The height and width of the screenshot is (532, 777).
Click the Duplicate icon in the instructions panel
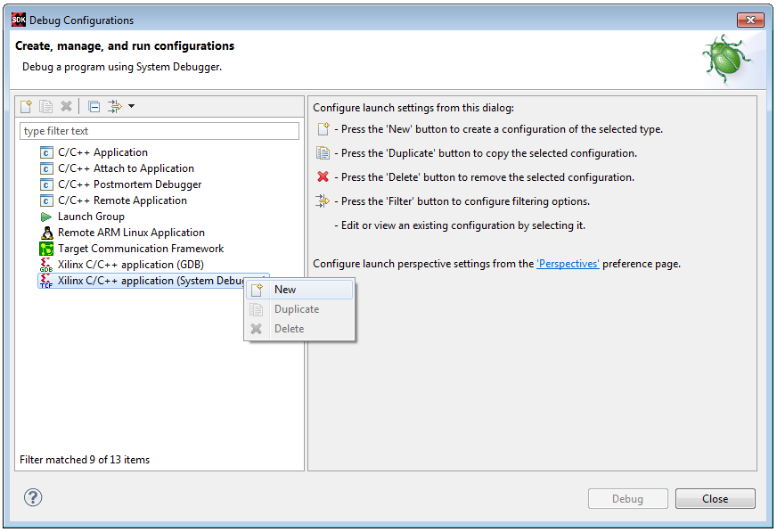tap(323, 153)
